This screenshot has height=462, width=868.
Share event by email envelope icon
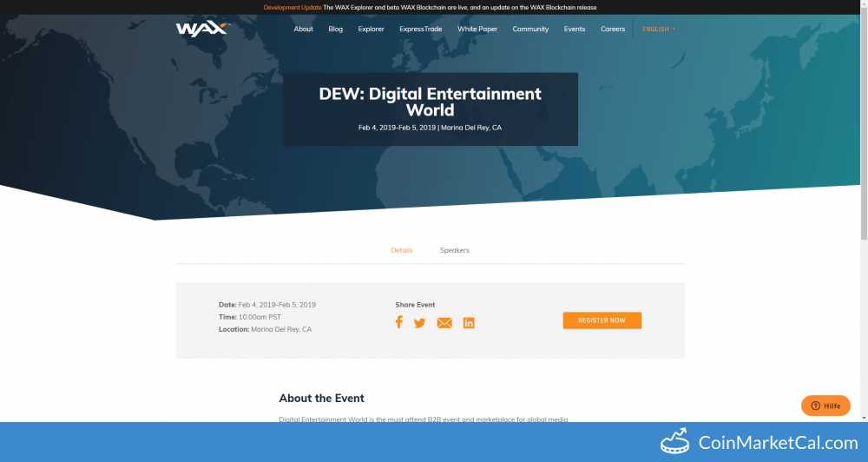444,323
